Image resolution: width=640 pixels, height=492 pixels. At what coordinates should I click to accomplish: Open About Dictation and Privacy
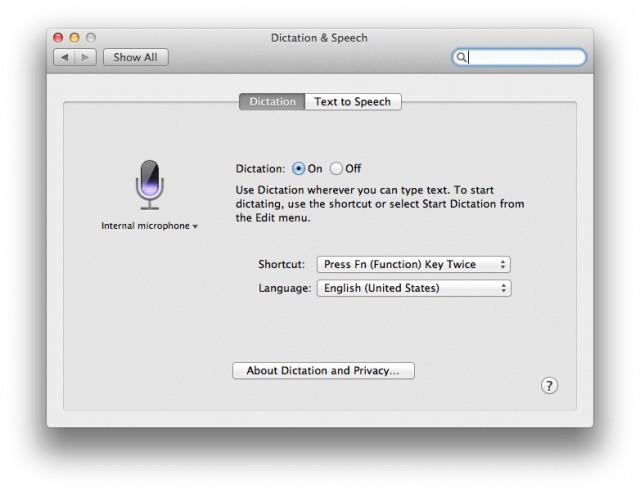coord(323,370)
